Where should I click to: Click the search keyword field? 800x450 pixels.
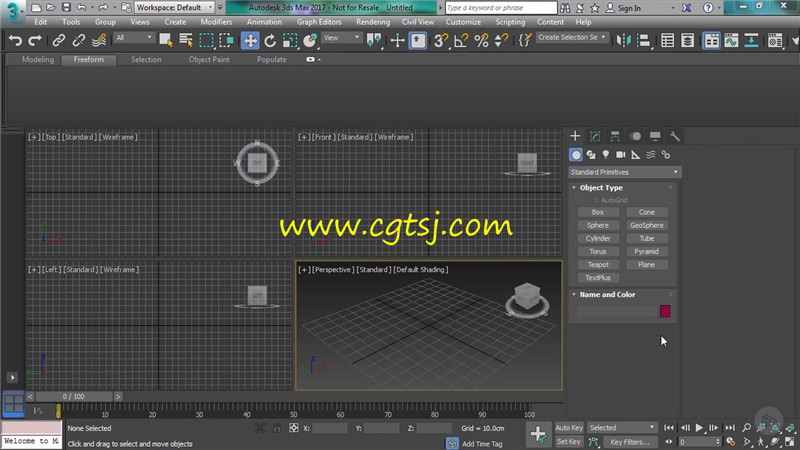tap(501, 8)
